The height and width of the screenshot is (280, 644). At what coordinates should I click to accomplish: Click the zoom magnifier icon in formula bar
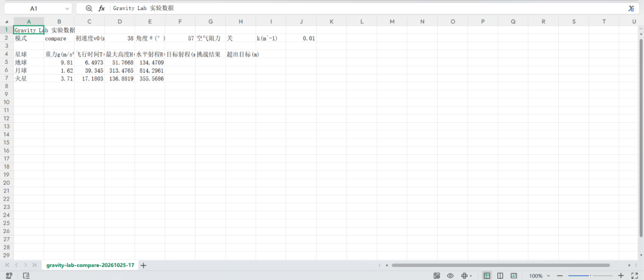[89, 8]
